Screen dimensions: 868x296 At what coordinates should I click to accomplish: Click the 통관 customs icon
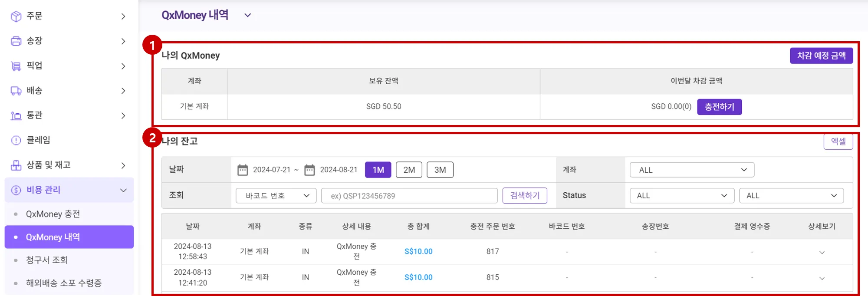coord(16,115)
